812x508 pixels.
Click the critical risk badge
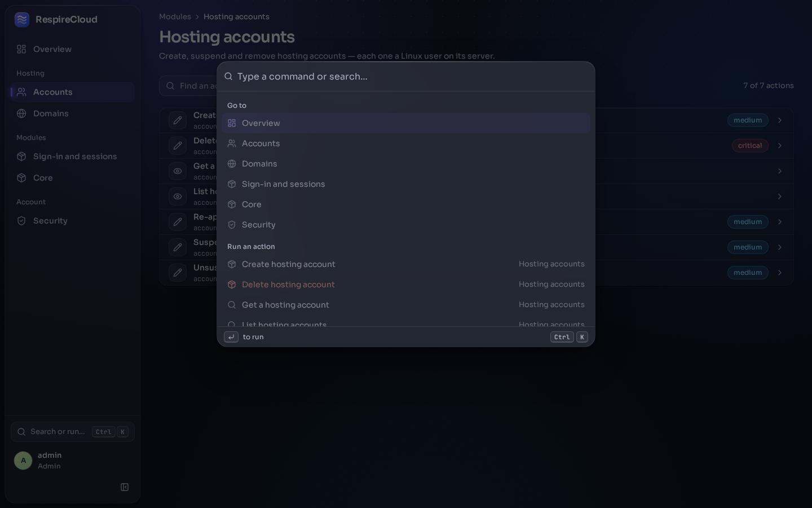[x=750, y=146]
